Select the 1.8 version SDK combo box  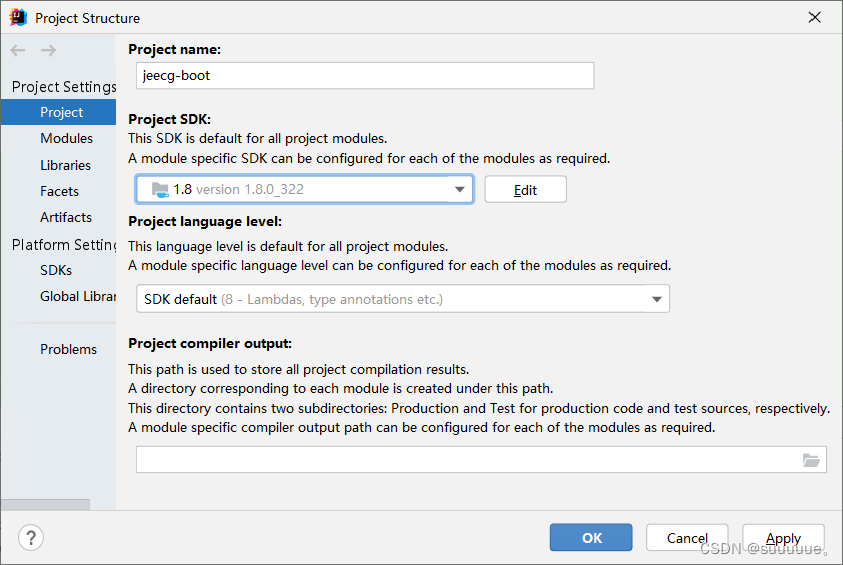click(304, 189)
